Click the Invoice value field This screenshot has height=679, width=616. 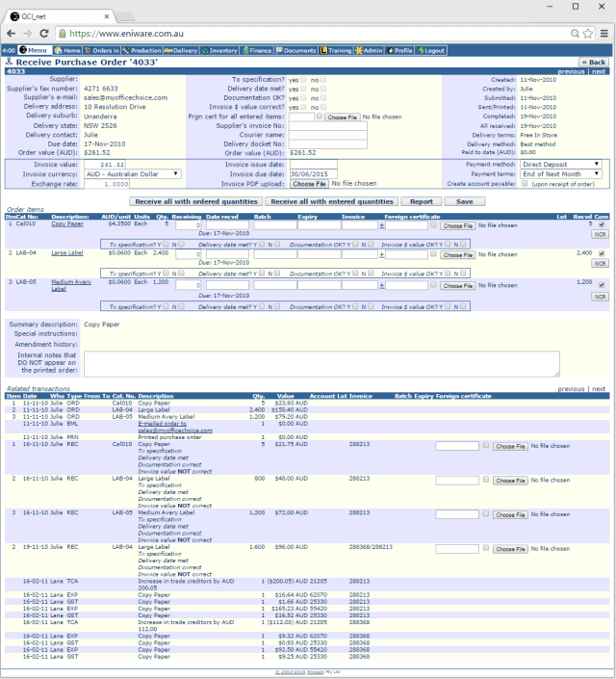(x=105, y=165)
